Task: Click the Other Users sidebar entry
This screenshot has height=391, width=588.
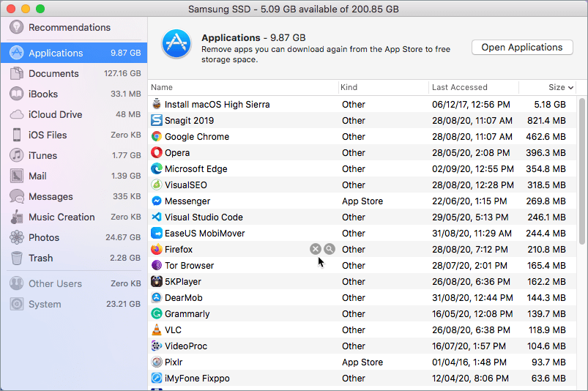Action: [x=74, y=283]
